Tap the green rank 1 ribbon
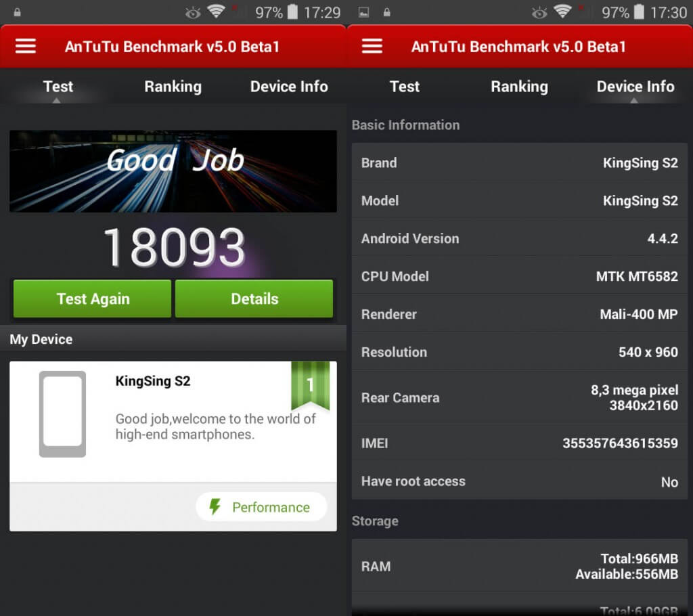The image size is (693, 616). point(310,386)
